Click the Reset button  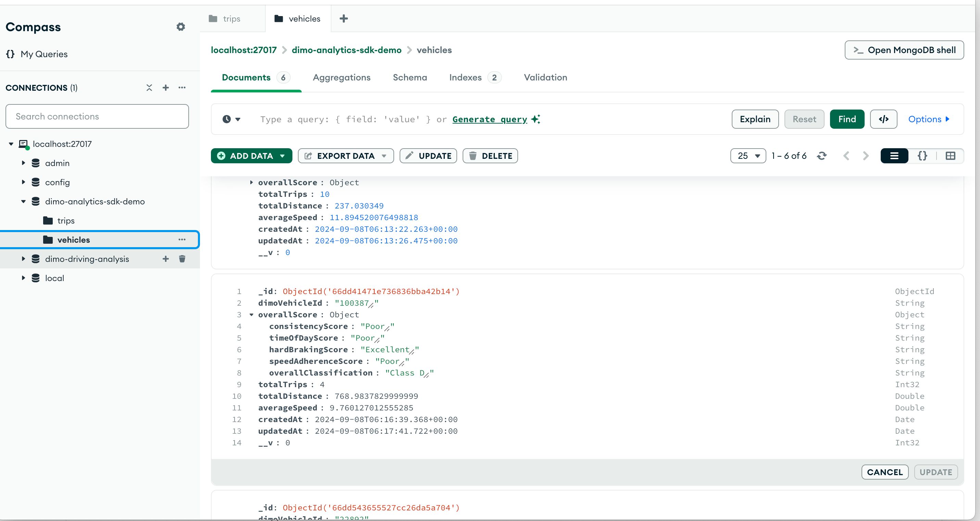[802, 119]
